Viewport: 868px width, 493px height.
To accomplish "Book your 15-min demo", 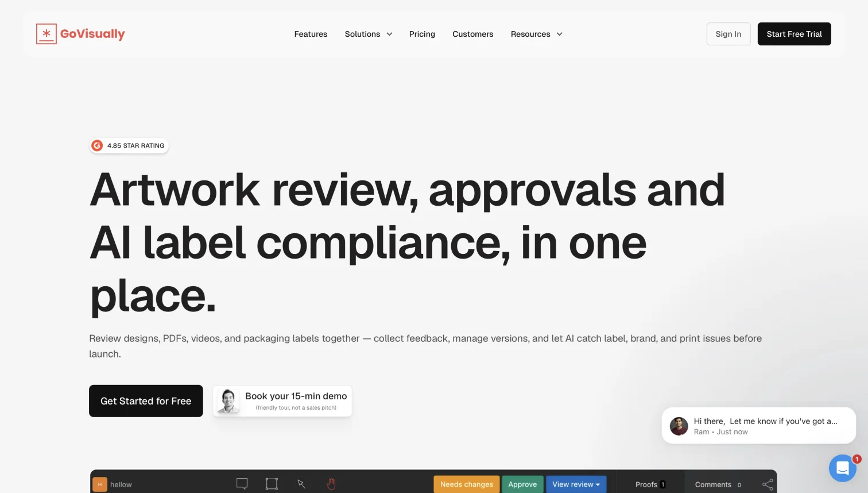I will point(282,401).
